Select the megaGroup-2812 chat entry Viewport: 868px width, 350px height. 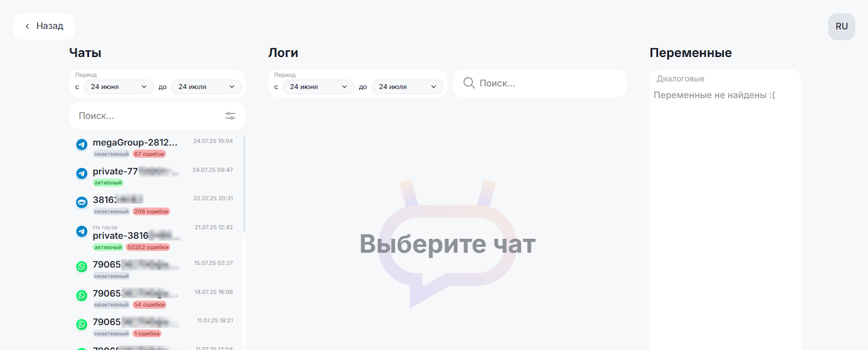(135, 143)
